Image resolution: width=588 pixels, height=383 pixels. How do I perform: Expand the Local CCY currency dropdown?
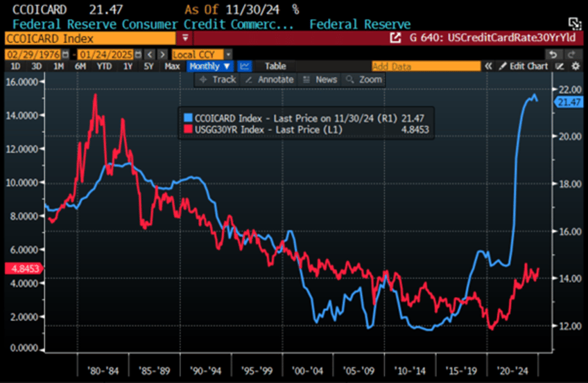coord(228,55)
